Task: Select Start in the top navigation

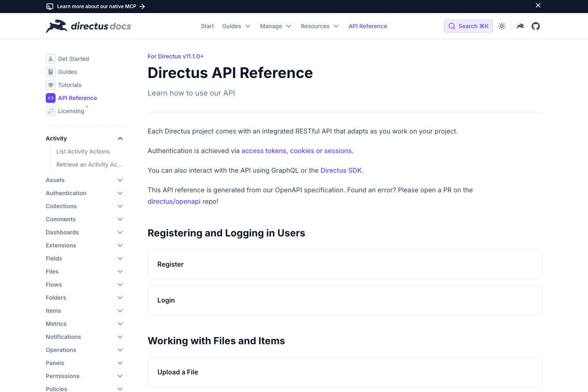Action: tap(207, 26)
